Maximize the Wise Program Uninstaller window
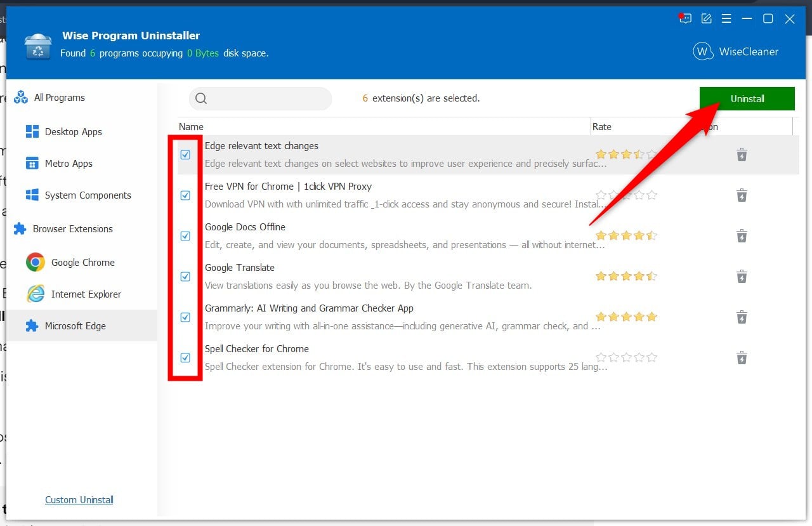Image resolution: width=812 pixels, height=526 pixels. (x=768, y=19)
